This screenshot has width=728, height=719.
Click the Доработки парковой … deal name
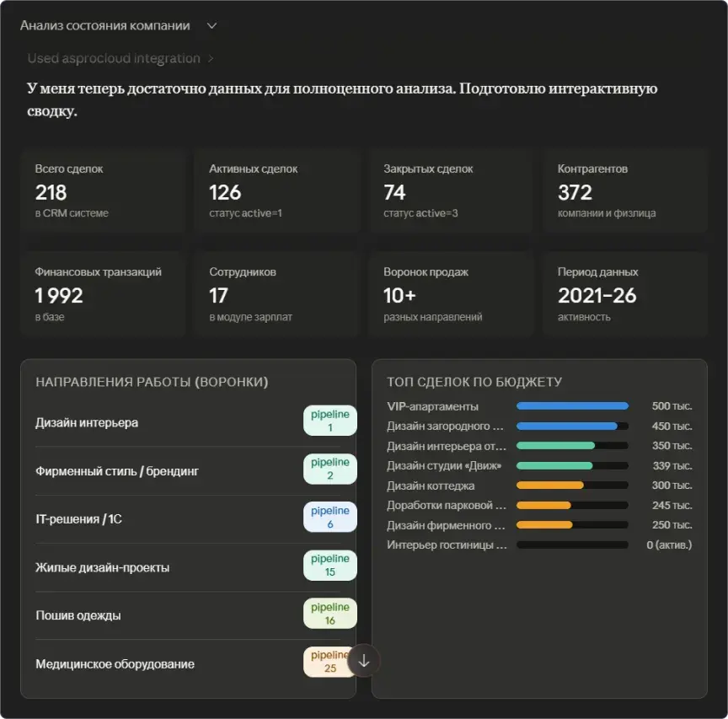pyautogui.click(x=447, y=506)
